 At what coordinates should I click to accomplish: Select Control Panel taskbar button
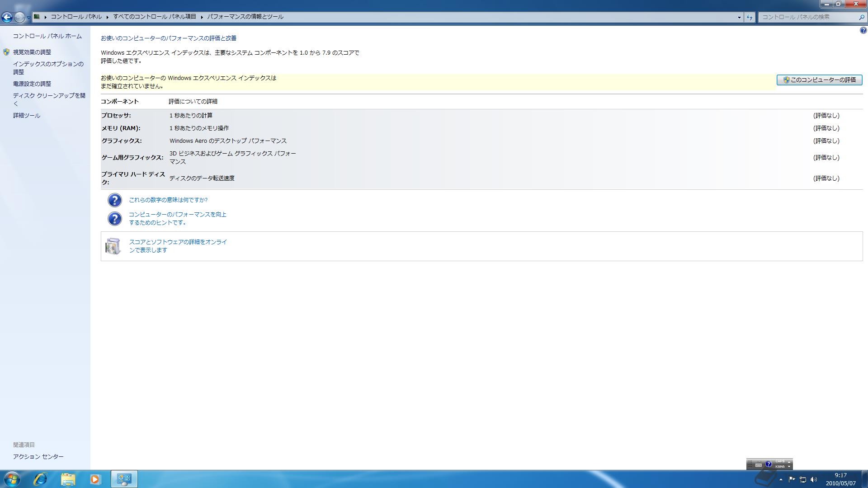[124, 479]
